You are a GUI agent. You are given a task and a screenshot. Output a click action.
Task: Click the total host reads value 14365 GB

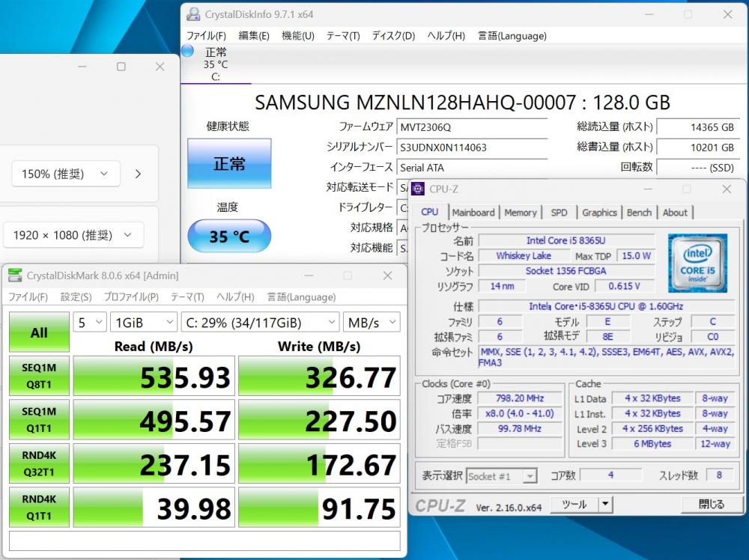coord(698,127)
